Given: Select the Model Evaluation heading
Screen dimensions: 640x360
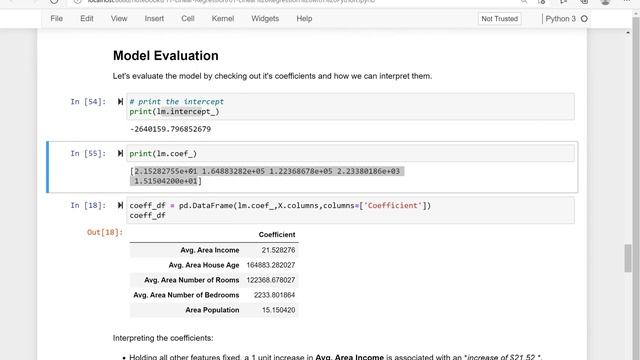Looking at the screenshot, I should click(165, 56).
